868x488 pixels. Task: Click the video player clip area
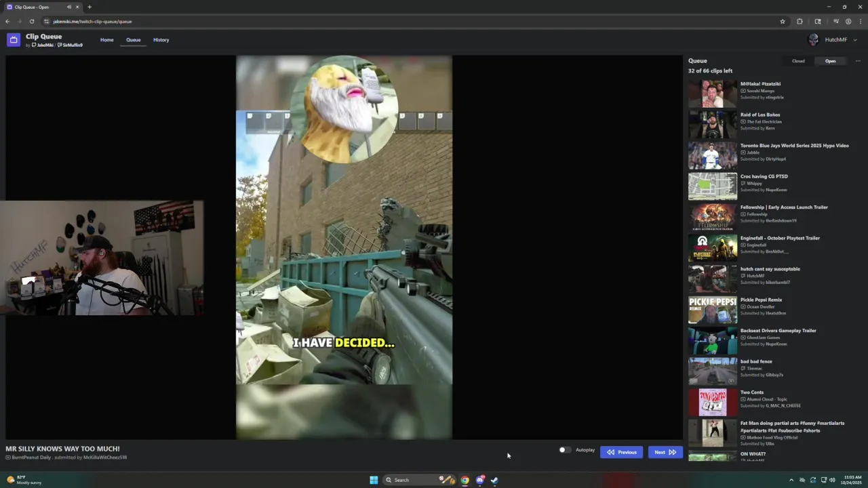point(344,247)
